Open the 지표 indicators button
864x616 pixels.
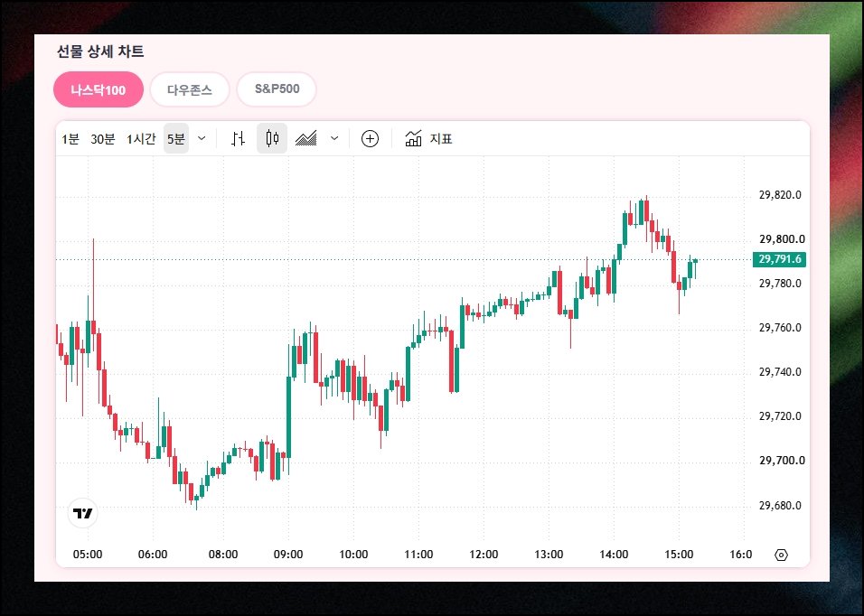click(x=428, y=139)
